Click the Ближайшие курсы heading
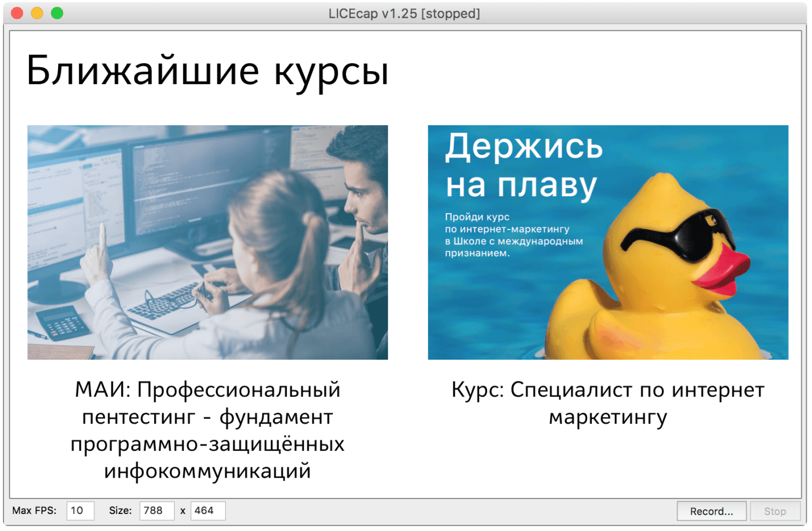 208,71
